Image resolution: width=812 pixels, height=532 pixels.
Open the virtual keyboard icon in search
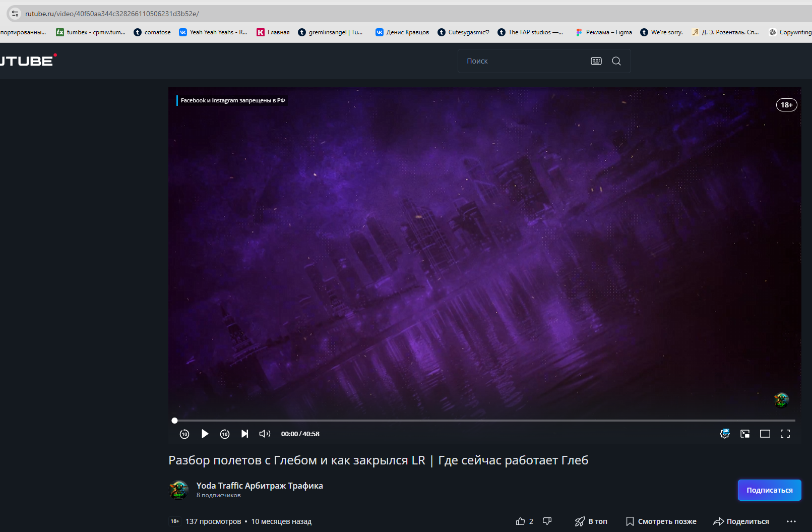point(596,61)
